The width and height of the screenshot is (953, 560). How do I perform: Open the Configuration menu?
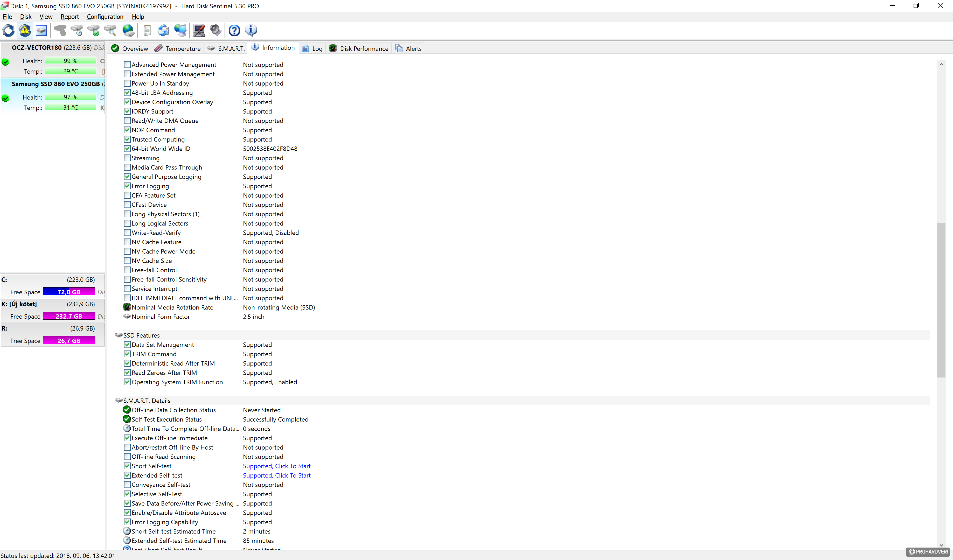[x=105, y=17]
